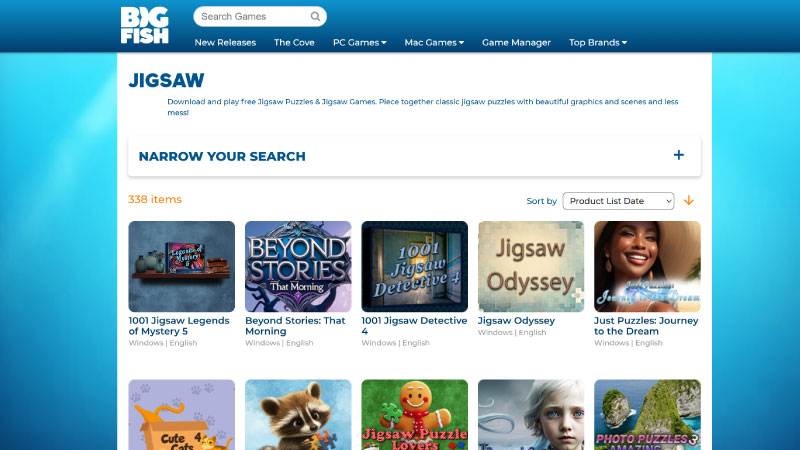
Task: Open the Product List Date sort dropdown
Action: click(618, 201)
